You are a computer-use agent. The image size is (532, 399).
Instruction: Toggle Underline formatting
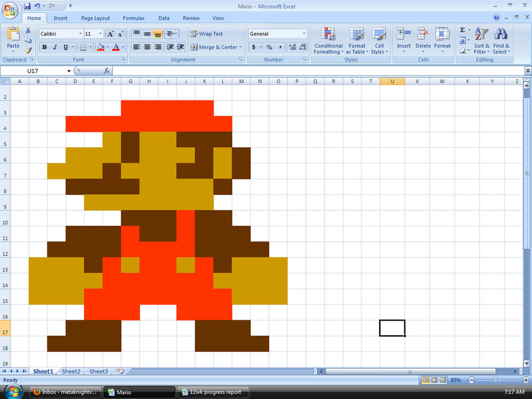click(66, 47)
